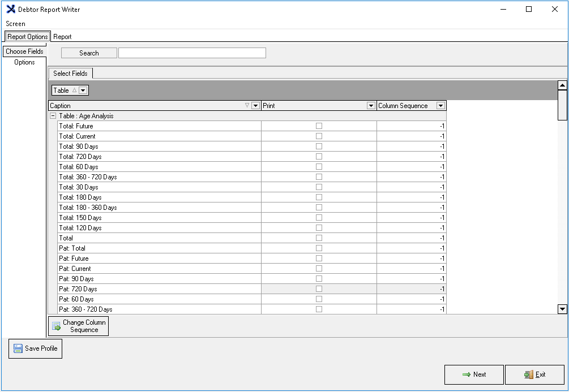Collapse the Table : Age Analysis group
This screenshot has height=392, width=569.
(53, 116)
